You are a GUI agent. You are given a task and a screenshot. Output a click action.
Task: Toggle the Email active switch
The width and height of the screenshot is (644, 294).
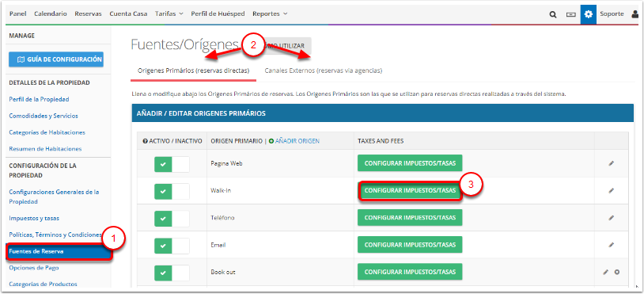pos(172,246)
